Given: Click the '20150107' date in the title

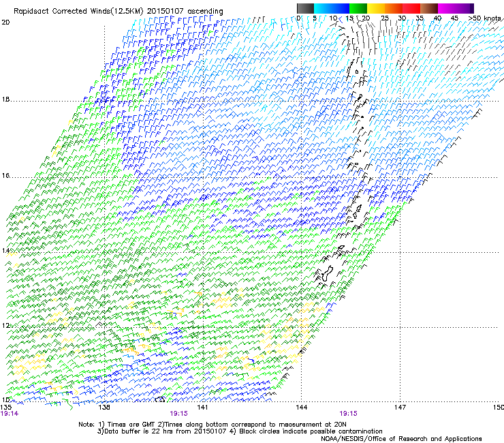Looking at the screenshot, I should pyautogui.click(x=166, y=11).
